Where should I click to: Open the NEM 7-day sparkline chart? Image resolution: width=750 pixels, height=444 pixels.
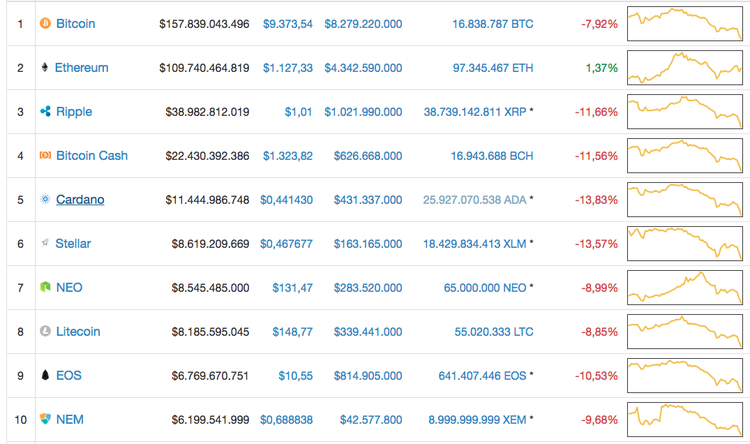click(x=685, y=419)
